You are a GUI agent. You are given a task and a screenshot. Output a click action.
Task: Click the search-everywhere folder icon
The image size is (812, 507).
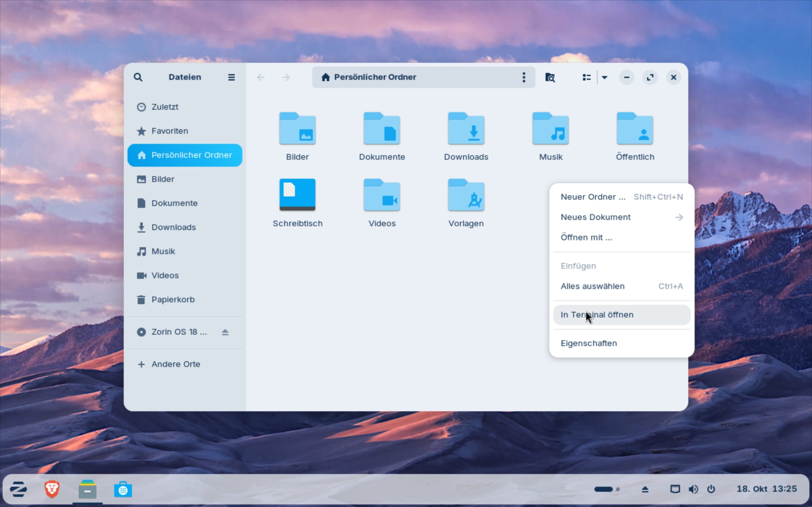(550, 77)
